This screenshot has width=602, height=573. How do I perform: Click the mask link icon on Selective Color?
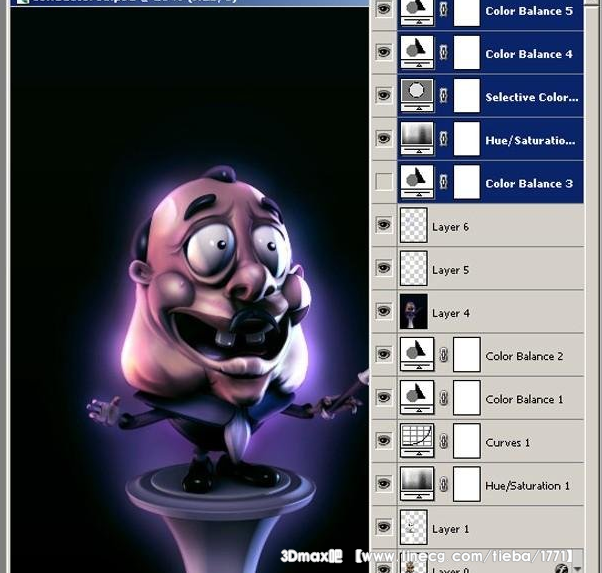click(443, 95)
